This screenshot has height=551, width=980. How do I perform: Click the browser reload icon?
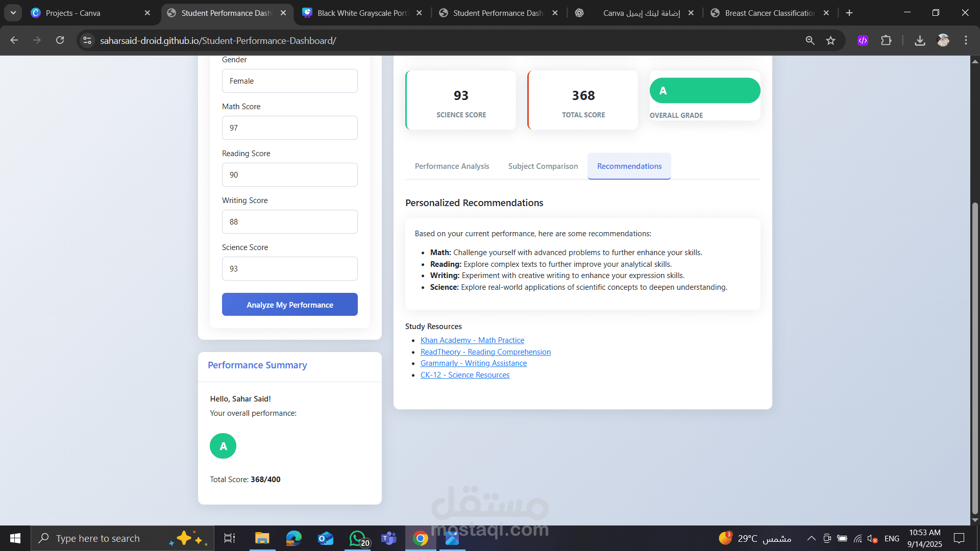click(60, 40)
